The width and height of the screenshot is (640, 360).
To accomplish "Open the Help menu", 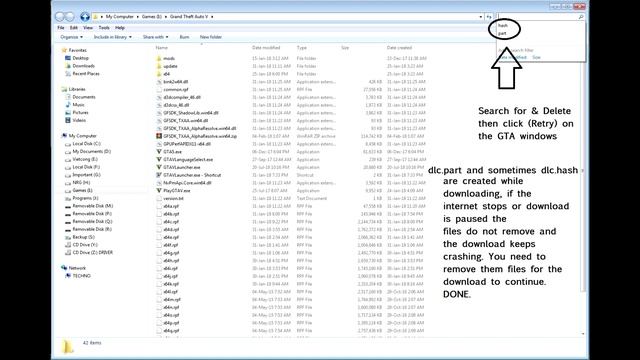I will pos(120,28).
